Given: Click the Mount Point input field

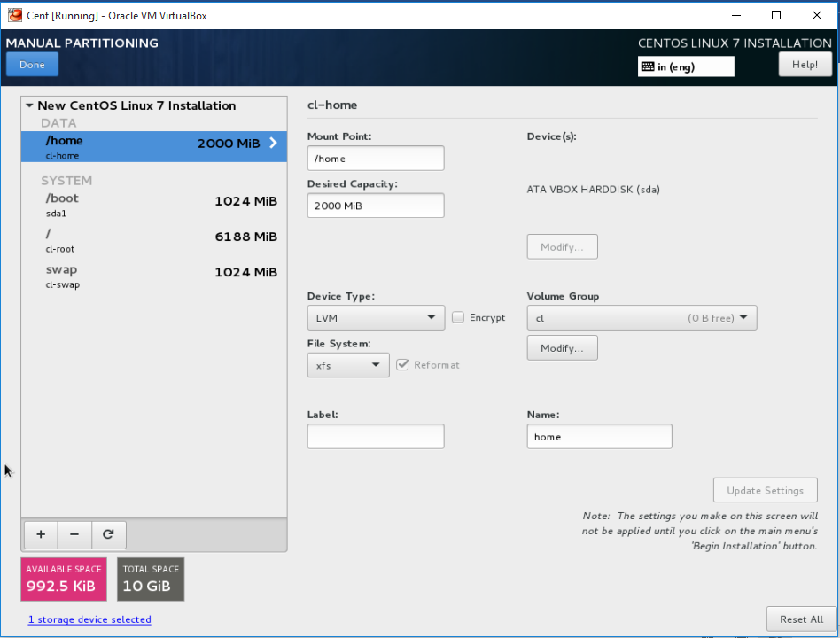Looking at the screenshot, I should pos(376,159).
